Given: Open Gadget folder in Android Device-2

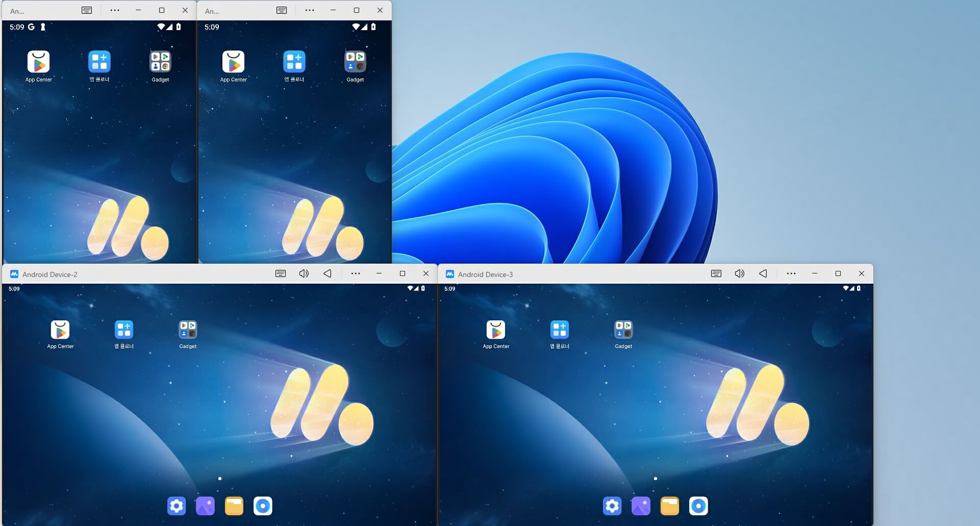Looking at the screenshot, I should [188, 330].
